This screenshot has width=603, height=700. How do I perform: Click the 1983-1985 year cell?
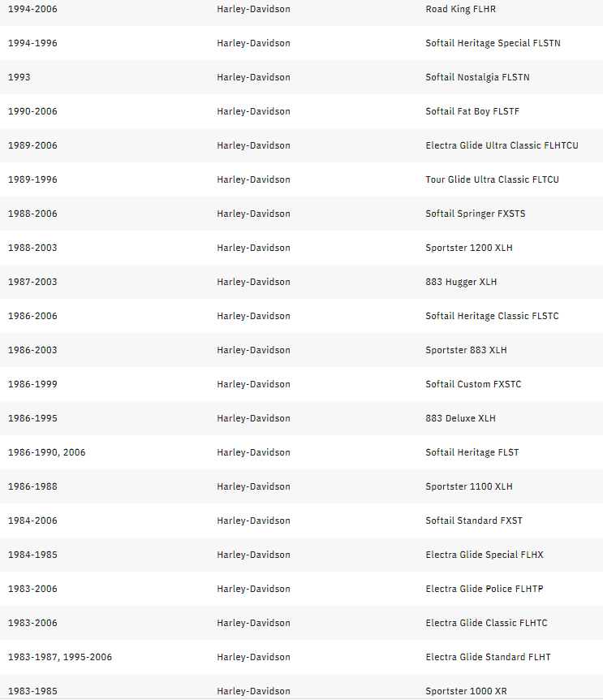click(32, 691)
